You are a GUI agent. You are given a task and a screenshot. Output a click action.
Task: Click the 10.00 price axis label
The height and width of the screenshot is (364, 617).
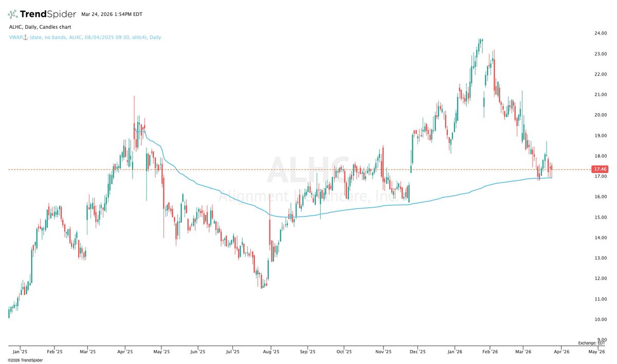click(601, 319)
